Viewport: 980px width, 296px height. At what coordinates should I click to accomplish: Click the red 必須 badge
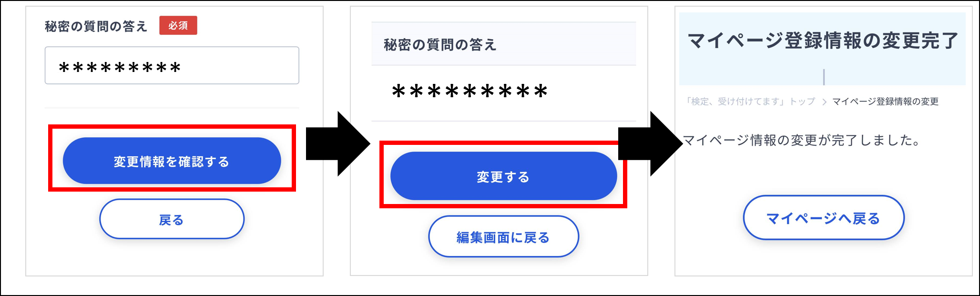(x=178, y=25)
